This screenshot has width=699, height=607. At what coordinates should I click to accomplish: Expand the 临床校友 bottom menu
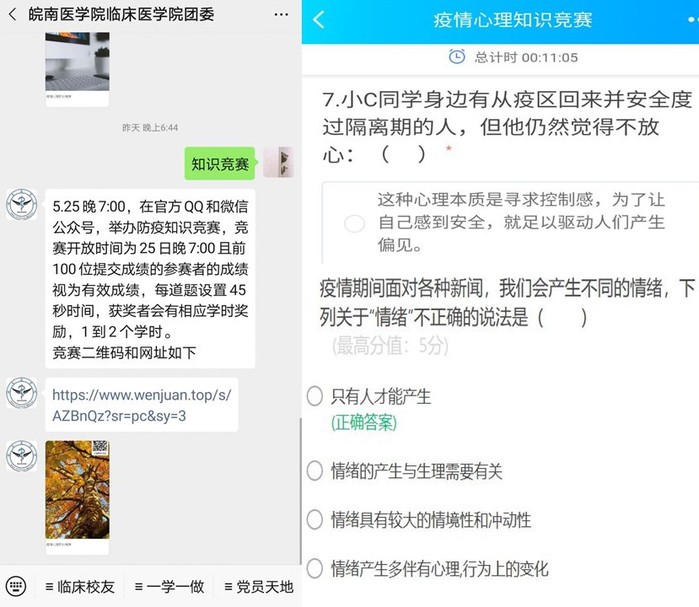point(80,586)
